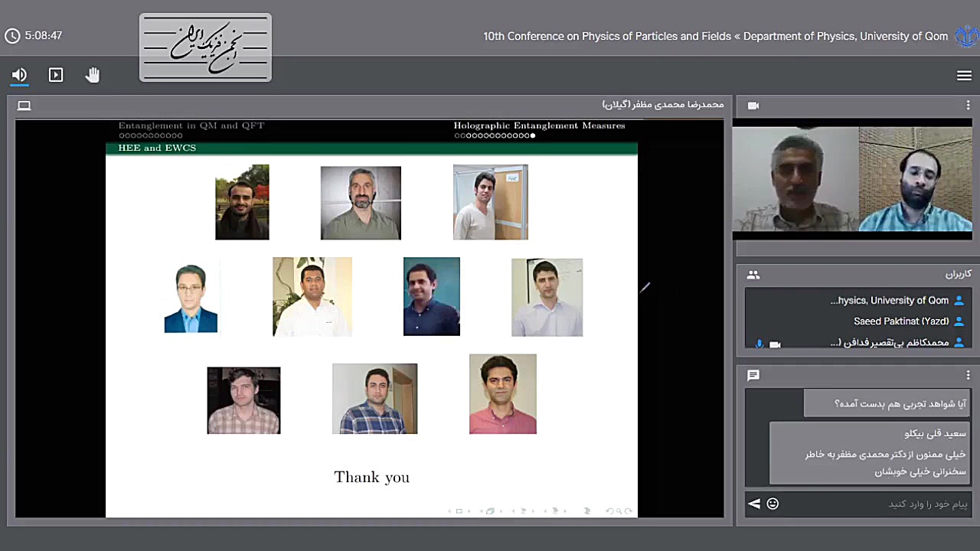Screen dimensions: 980x551
Task: Click the play recording square icon
Action: click(x=56, y=75)
